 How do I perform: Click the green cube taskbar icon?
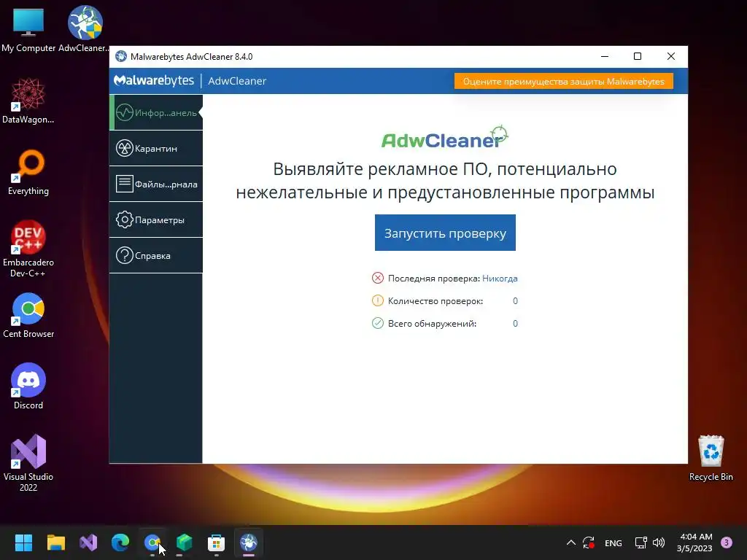click(x=185, y=542)
